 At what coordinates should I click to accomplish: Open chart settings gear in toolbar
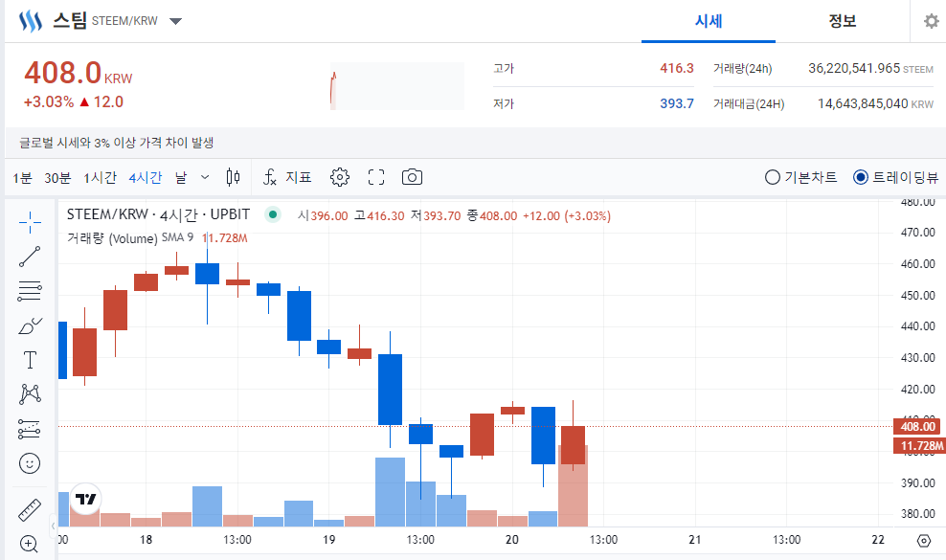(x=340, y=177)
